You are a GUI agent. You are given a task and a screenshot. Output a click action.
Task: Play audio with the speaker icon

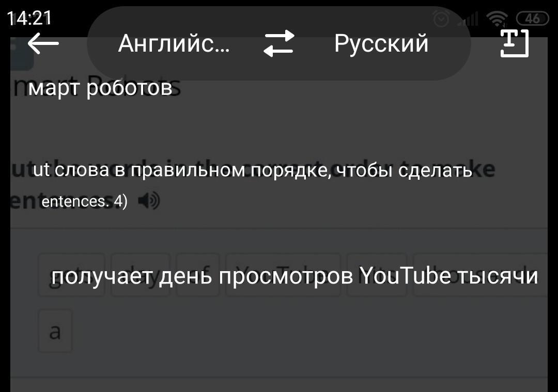pyautogui.click(x=149, y=201)
